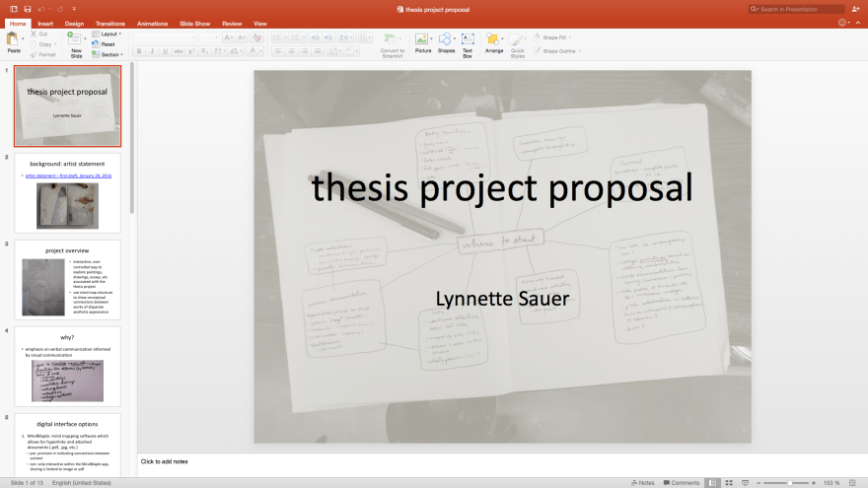868x488 pixels.
Task: Click the Clear Formatting icon
Action: click(256, 37)
